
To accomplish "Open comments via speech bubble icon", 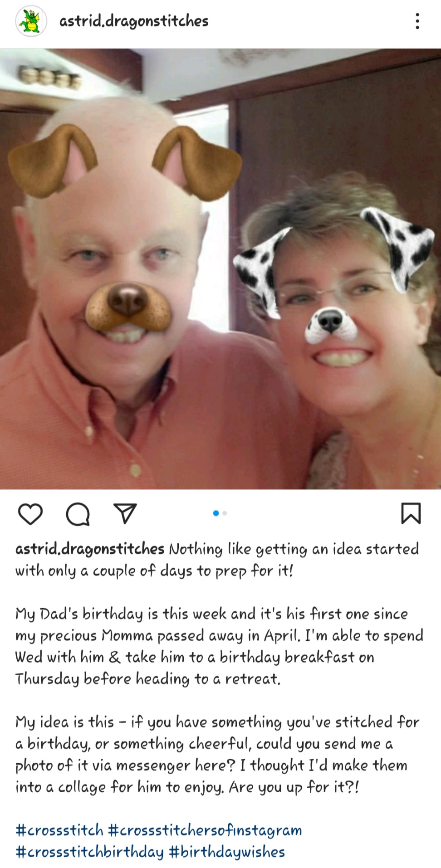I will point(78,514).
